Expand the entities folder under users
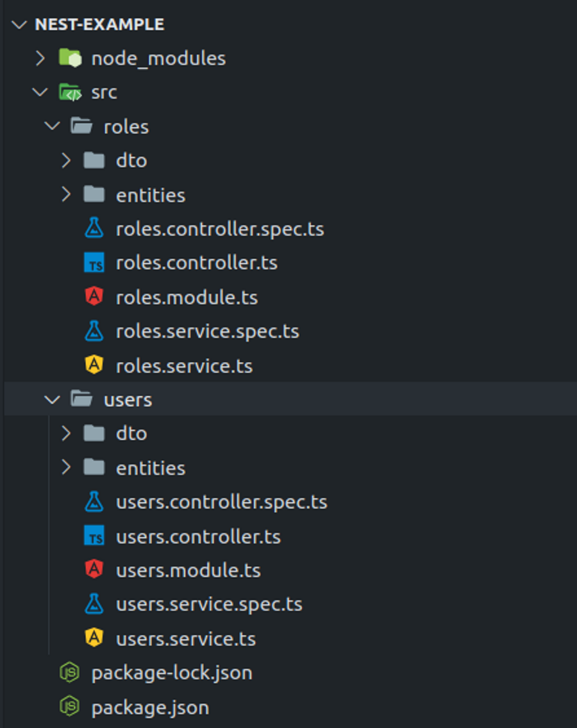 pos(65,468)
